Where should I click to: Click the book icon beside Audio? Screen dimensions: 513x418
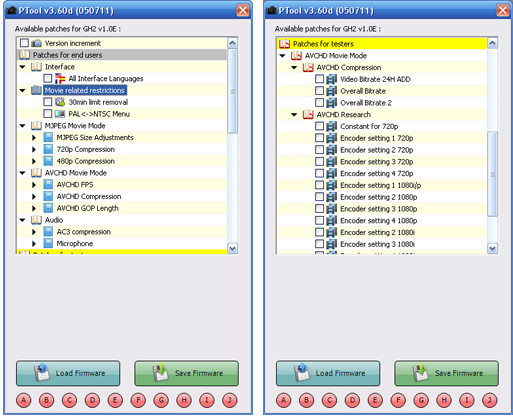coord(36,220)
